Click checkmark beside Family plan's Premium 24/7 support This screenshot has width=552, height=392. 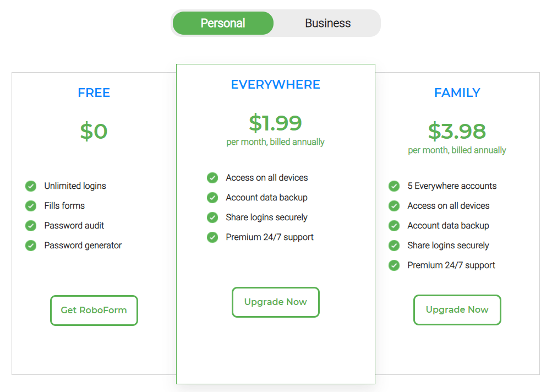click(394, 265)
